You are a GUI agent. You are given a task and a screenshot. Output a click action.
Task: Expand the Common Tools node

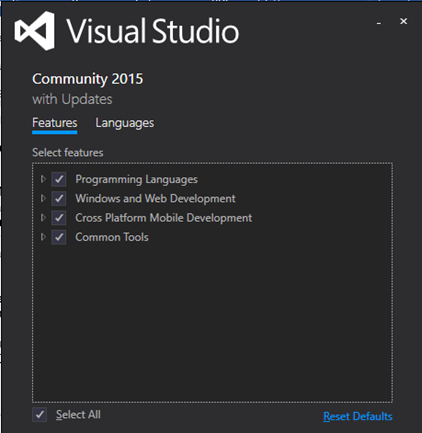pos(43,237)
